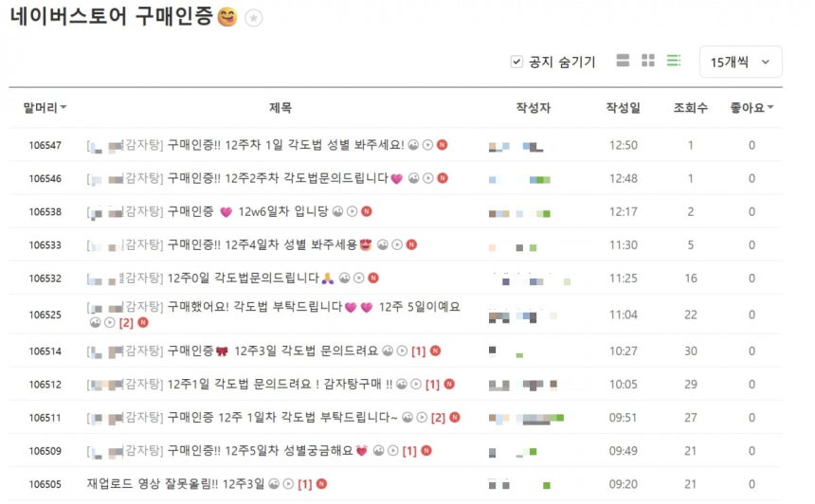
Task: Click the image icon on post 106533
Action: pos(383,244)
